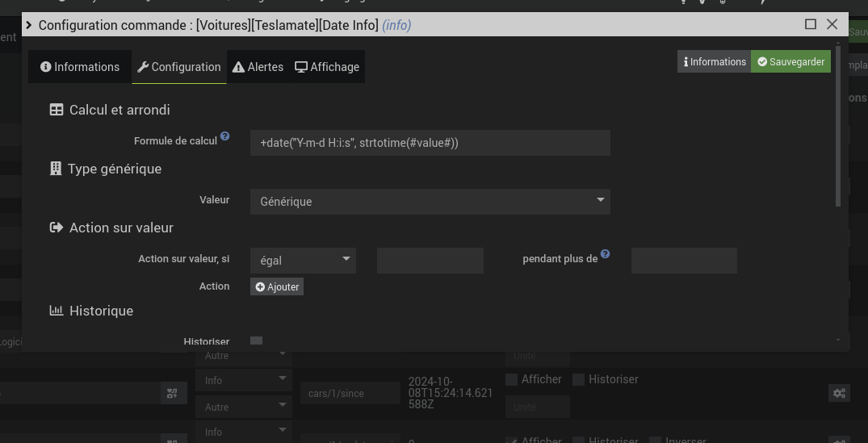Screen dimensions: 868x443
Task: Expand the égal condition dropdown
Action: click(x=303, y=260)
